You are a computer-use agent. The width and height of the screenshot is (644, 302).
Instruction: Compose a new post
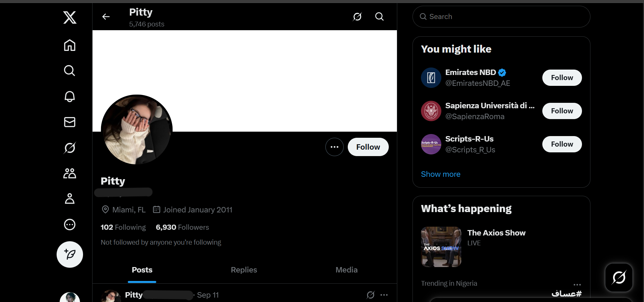point(70,254)
